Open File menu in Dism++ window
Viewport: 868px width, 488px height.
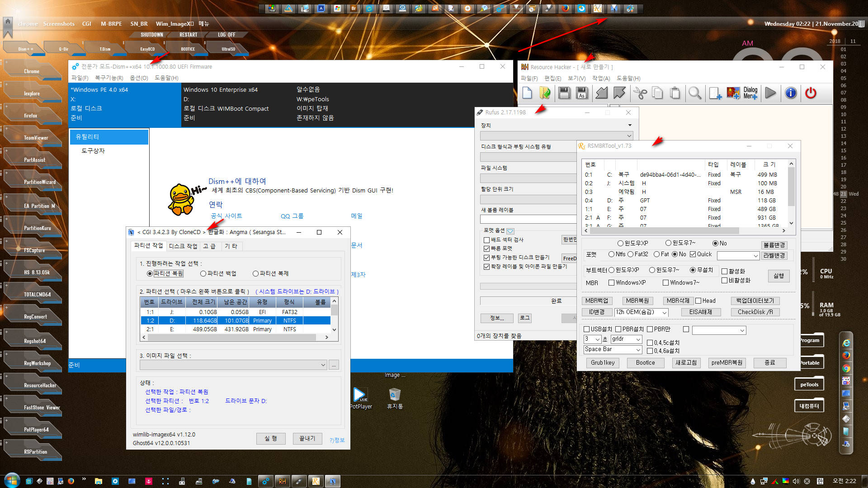coord(80,78)
